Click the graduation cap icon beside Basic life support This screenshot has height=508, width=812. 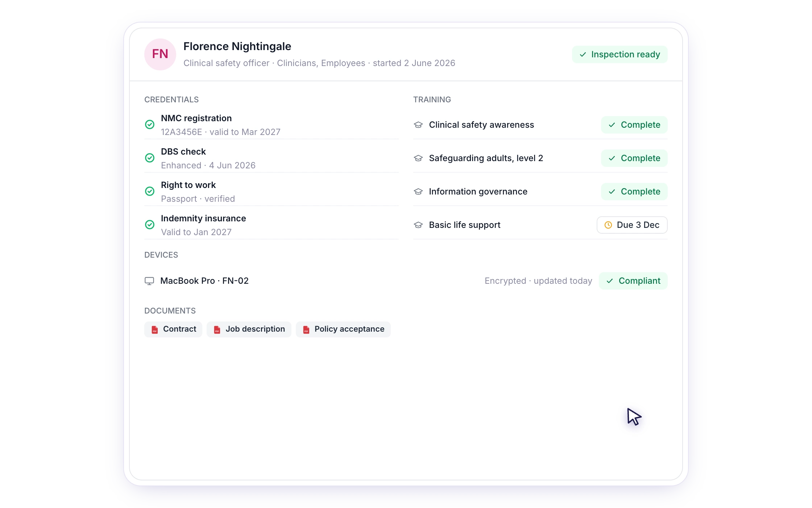[x=418, y=225]
